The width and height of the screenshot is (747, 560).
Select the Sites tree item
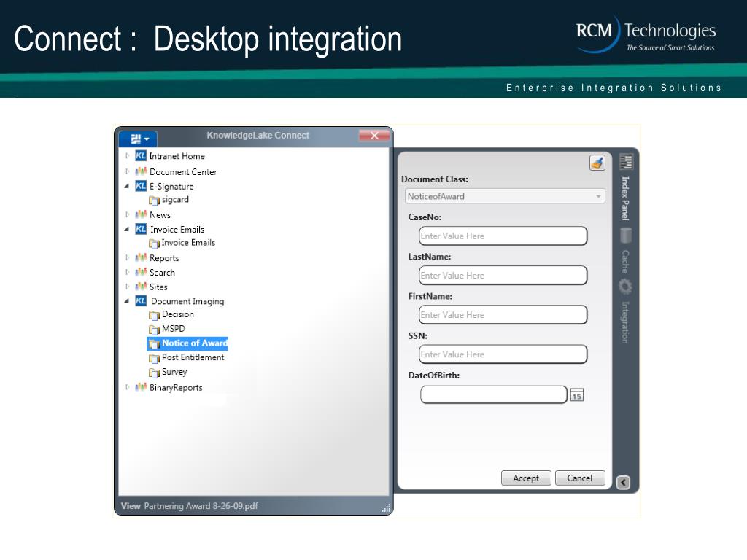[x=158, y=287]
